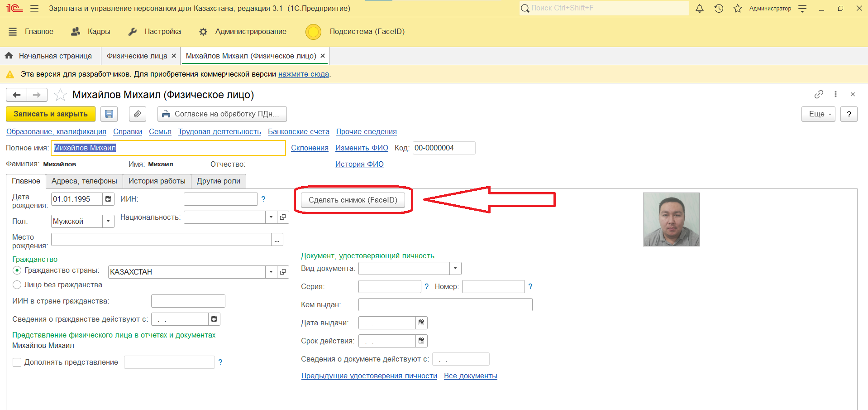Open calendar picker for Дата выдачи

pos(421,323)
